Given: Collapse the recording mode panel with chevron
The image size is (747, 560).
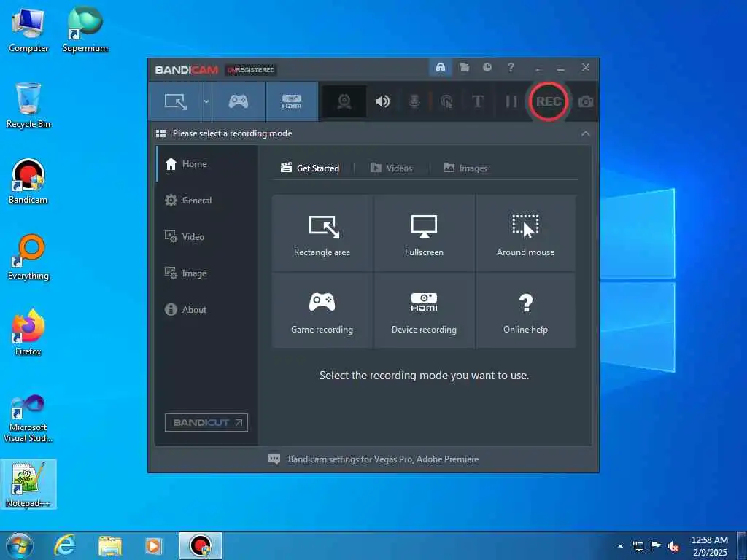Looking at the screenshot, I should click(x=586, y=134).
